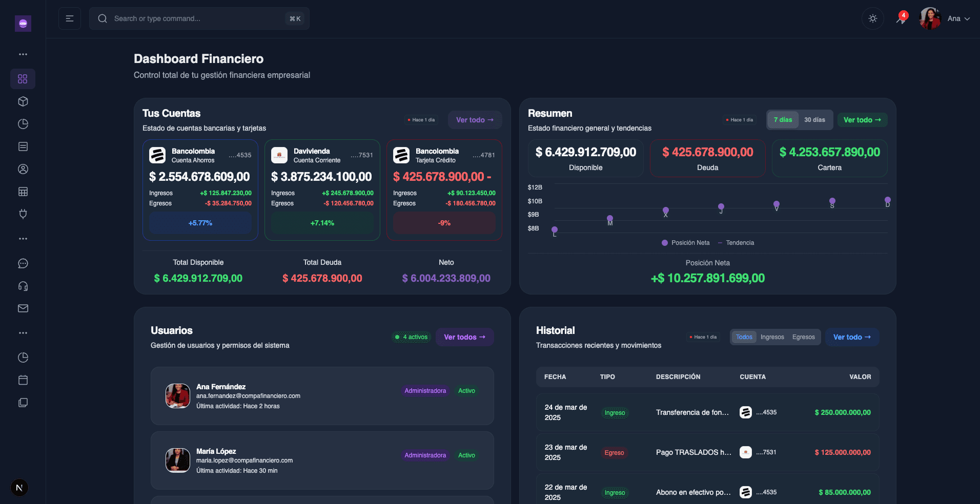Screen dimensions: 980x504
Task: Click the table grid icon in sidebar
Action: pyautogui.click(x=23, y=192)
